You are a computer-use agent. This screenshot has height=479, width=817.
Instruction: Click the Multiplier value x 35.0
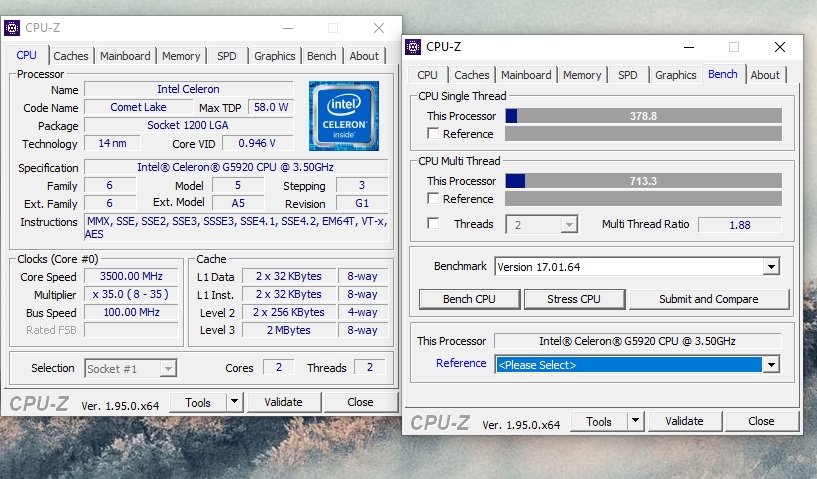click(131, 294)
